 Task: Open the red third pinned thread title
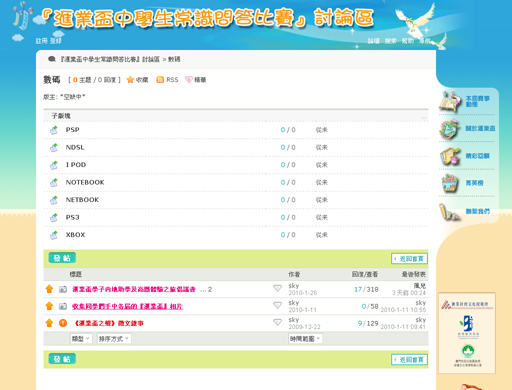pos(108,323)
